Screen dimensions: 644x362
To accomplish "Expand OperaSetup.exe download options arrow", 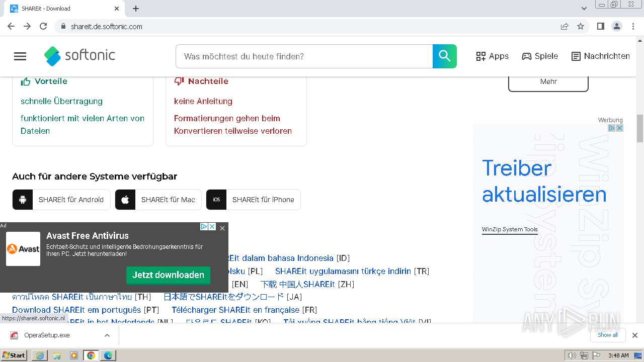I will (107, 335).
